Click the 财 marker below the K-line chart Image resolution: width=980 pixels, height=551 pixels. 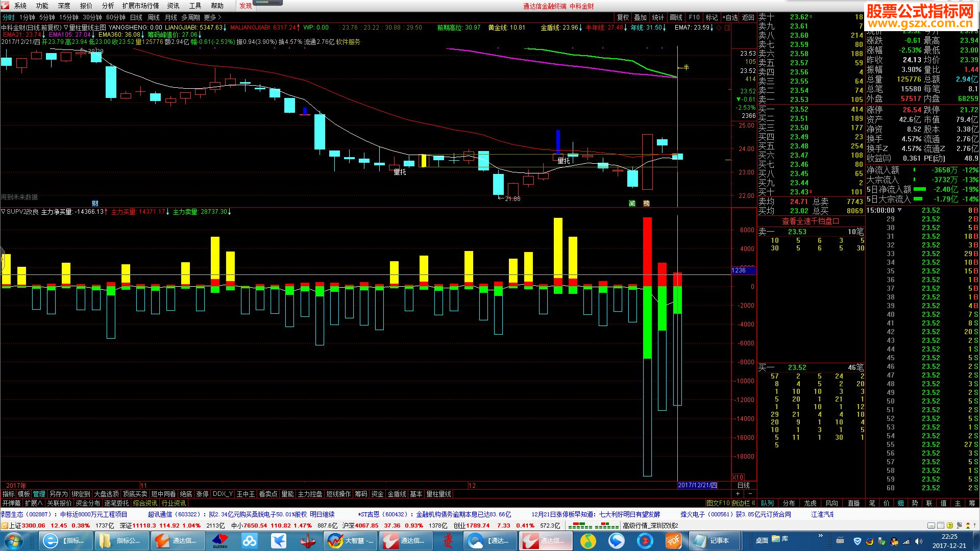pos(95,204)
